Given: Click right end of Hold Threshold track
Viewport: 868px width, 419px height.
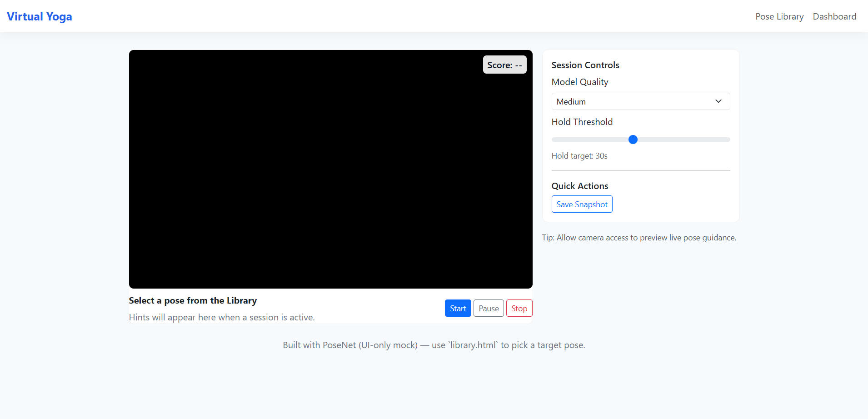Looking at the screenshot, I should [x=727, y=140].
